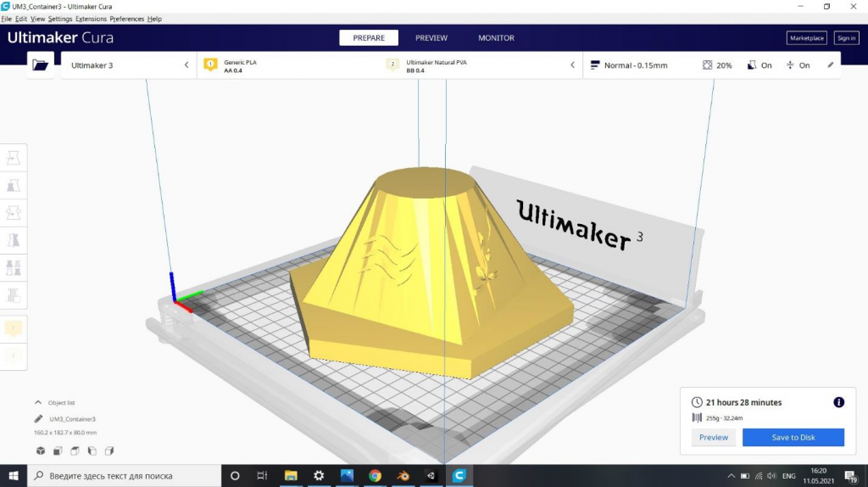Open Google Chrome from taskbar

375,475
